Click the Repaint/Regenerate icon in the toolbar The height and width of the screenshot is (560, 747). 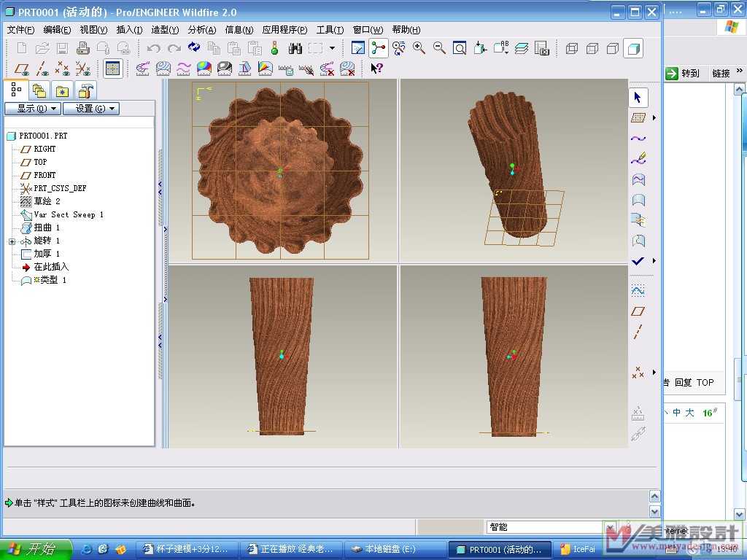point(194,48)
